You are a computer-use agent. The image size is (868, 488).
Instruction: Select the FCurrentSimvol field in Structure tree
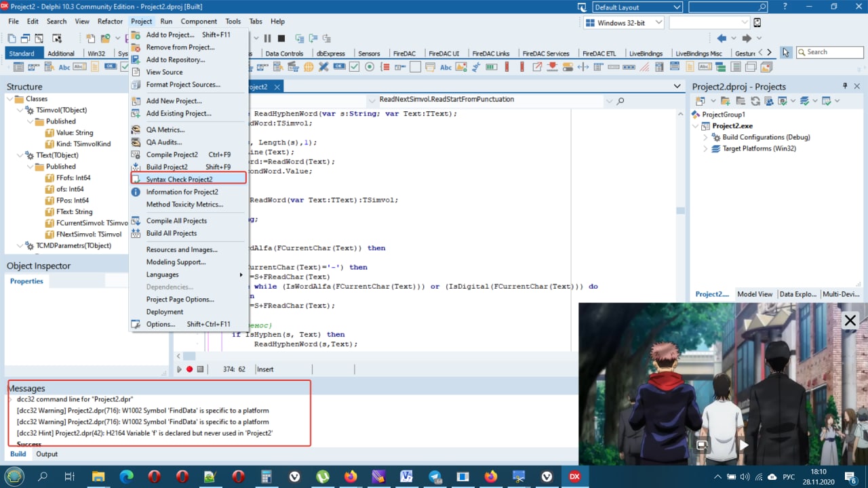click(86, 223)
